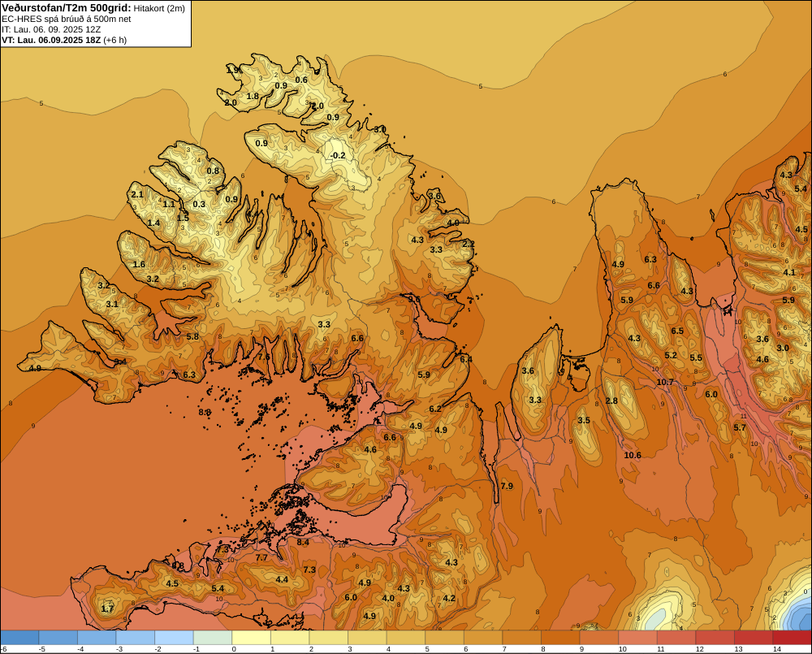Screen dimensions: 812x654
Task: Click the '(+6 h)' forecast offset text
Action: pos(115,40)
